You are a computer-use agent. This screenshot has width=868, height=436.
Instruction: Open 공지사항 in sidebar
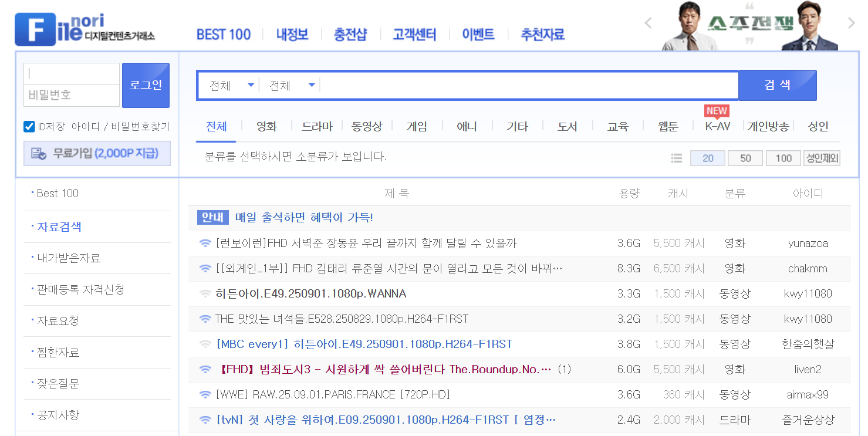[x=58, y=415]
